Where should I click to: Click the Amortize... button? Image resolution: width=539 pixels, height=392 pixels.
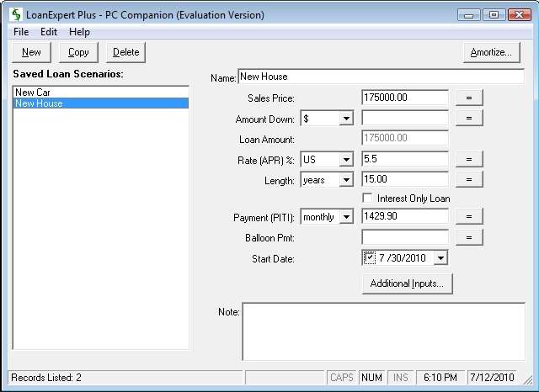coord(491,52)
